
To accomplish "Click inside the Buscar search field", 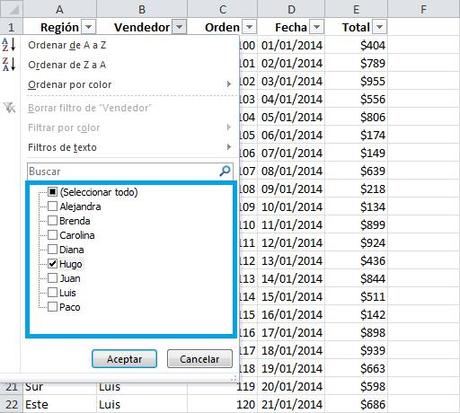I will pos(123,171).
